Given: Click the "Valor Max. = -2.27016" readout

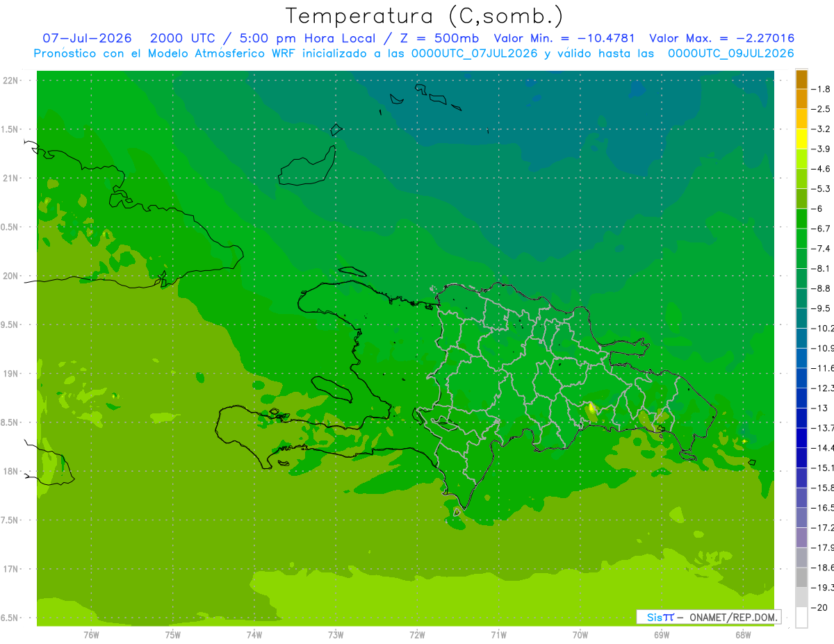Looking at the screenshot, I should 721,38.
